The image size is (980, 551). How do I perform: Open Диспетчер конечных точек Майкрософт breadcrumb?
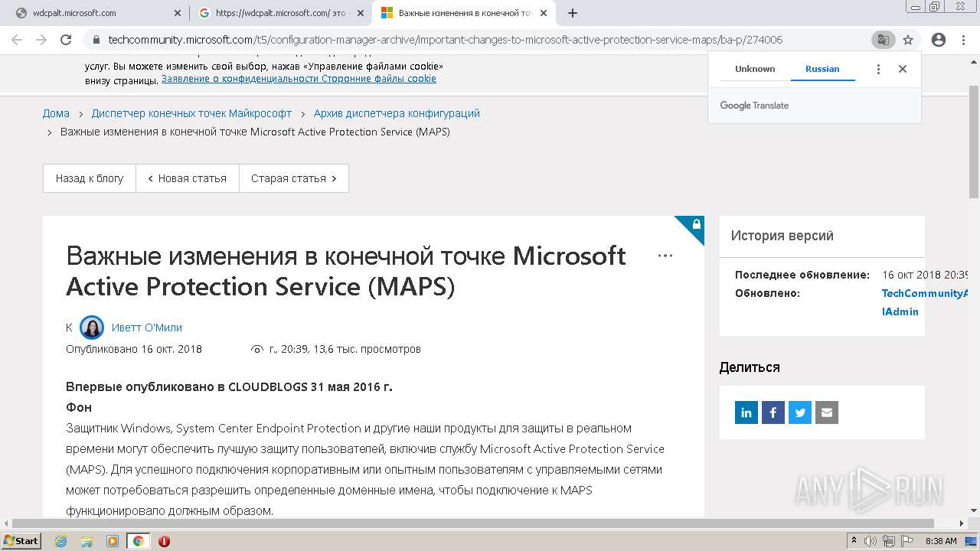(191, 113)
